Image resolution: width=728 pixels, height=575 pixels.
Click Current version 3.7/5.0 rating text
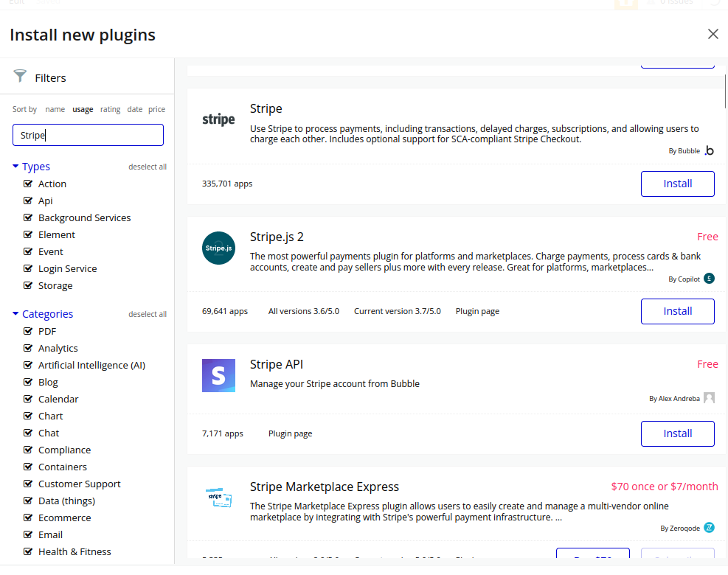point(398,311)
